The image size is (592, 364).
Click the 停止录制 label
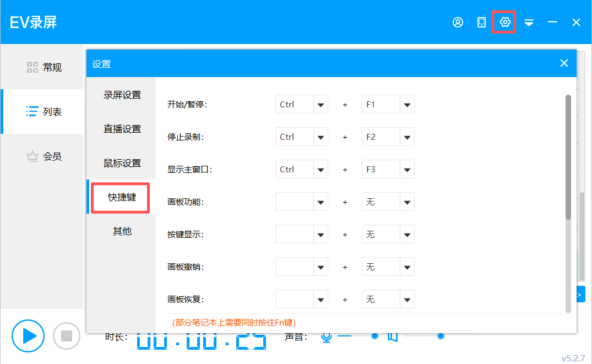[x=186, y=137]
